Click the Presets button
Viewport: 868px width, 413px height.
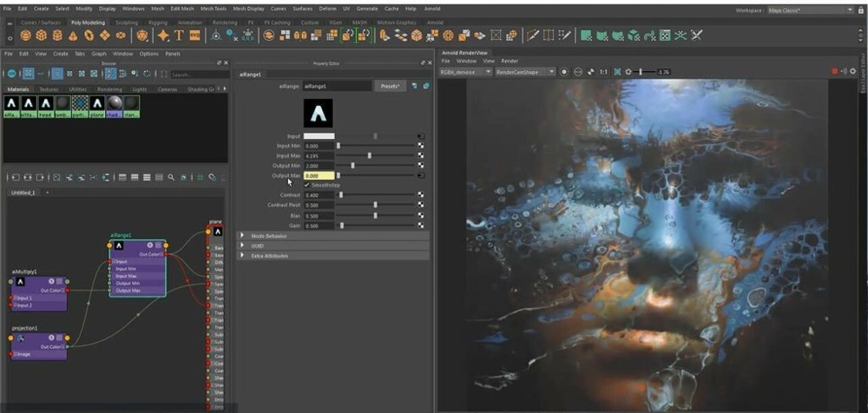click(x=390, y=86)
